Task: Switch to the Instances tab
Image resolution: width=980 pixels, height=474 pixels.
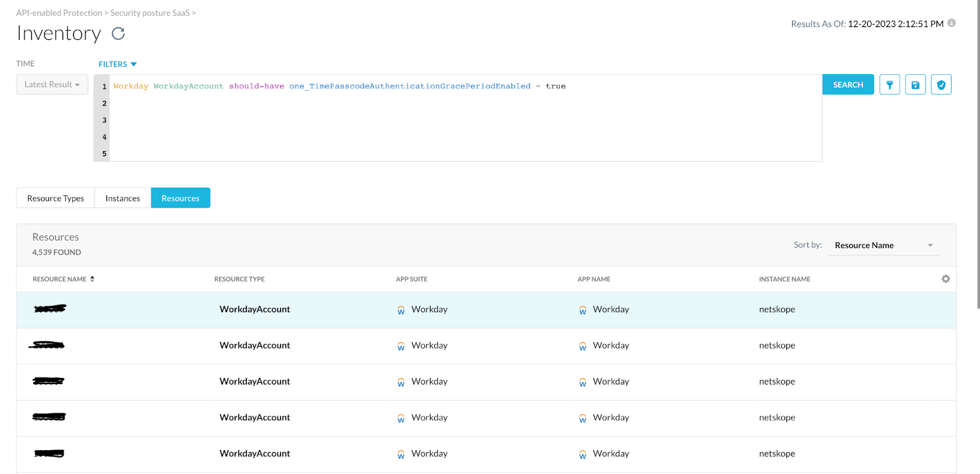Action: (x=123, y=198)
